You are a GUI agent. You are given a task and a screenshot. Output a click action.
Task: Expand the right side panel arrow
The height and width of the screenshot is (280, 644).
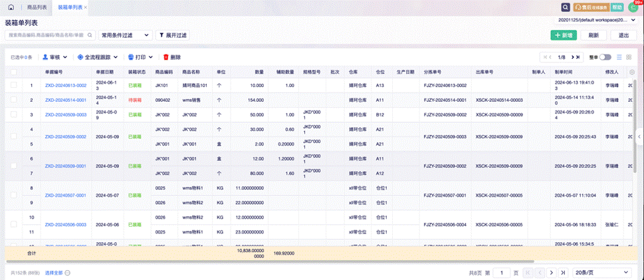coord(640,137)
